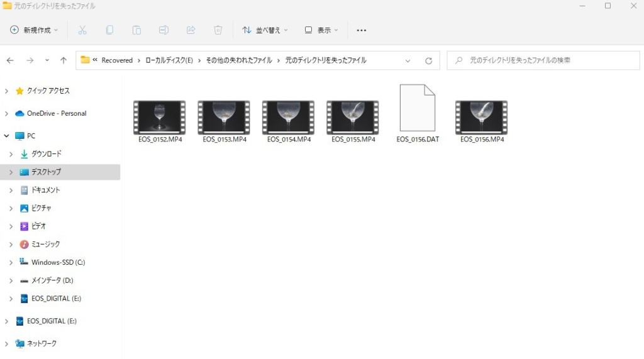644x359 pixels.
Task: Select ネットワーク in navigation pane
Action: (x=42, y=343)
